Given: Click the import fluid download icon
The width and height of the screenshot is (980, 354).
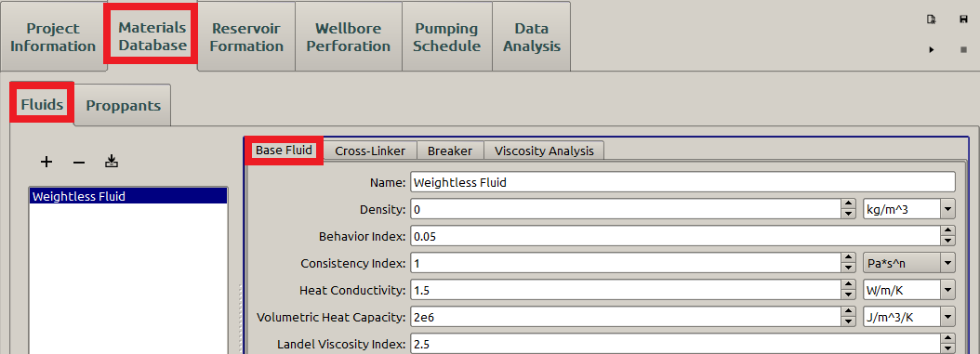Looking at the screenshot, I should point(112,163).
